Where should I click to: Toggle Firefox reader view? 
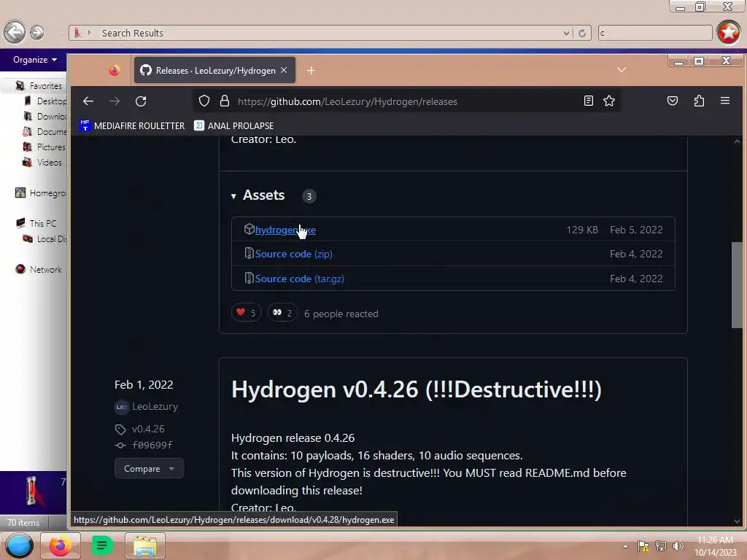click(x=589, y=101)
